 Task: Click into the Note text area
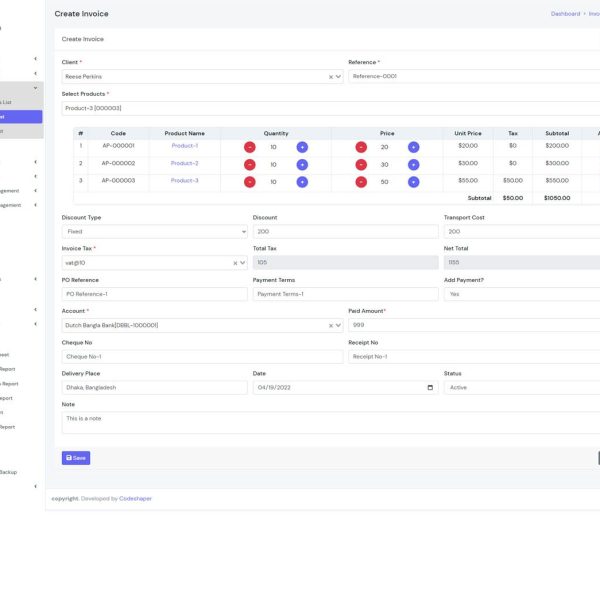[330, 422]
